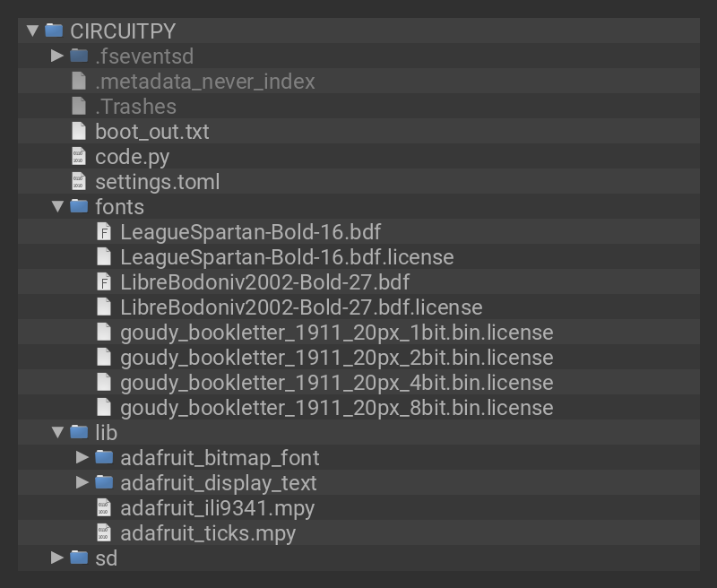Expand the adafruit_bitmap_font folder arrow

tap(82, 457)
